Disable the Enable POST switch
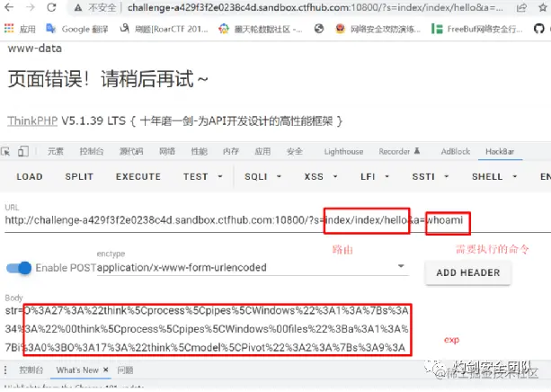 (19, 268)
